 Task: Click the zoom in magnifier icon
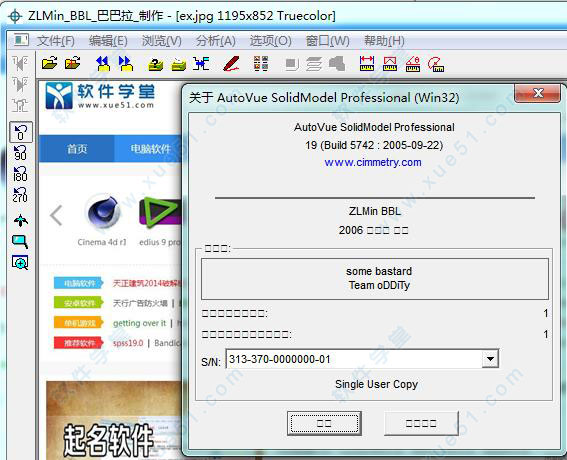pyautogui.click(x=20, y=263)
